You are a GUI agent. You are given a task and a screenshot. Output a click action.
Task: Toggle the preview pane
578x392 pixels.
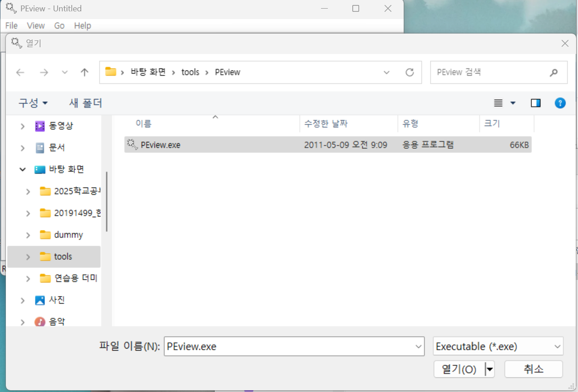coord(536,103)
